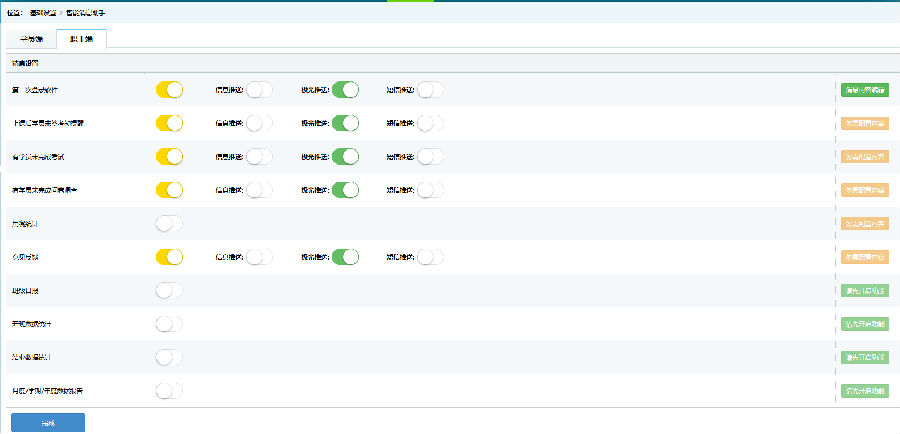Turn on the switch in last row
900x434 pixels.
(169, 391)
